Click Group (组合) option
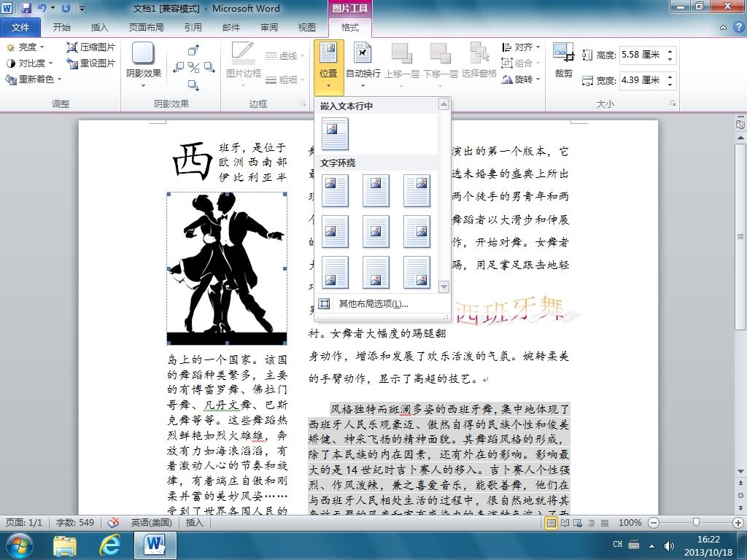 pos(521,63)
